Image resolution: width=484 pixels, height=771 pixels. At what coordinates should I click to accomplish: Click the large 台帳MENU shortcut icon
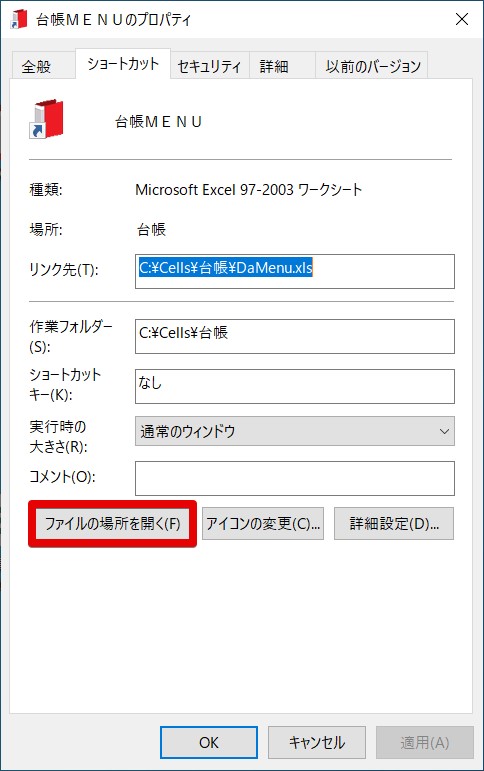click(46, 119)
